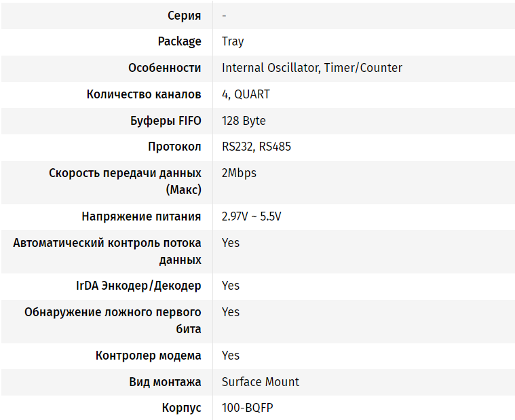Viewport: 515px width, 420px height.
Task: Click the "100-BQFP" package case value
Action: point(247,408)
